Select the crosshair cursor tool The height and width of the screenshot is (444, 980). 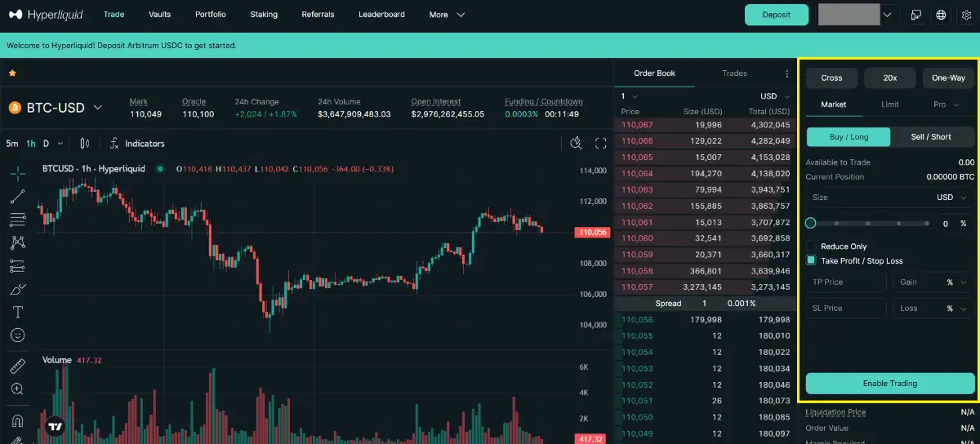[x=17, y=173]
